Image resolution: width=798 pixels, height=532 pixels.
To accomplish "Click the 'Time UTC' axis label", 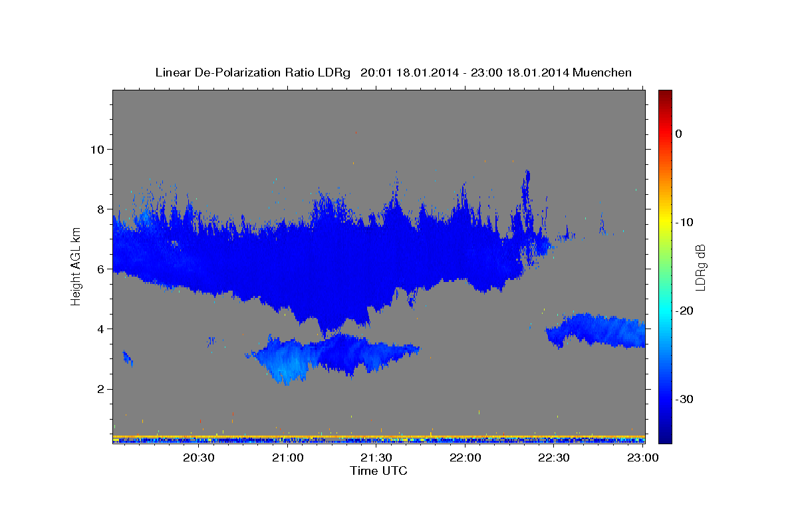I will tap(378, 471).
